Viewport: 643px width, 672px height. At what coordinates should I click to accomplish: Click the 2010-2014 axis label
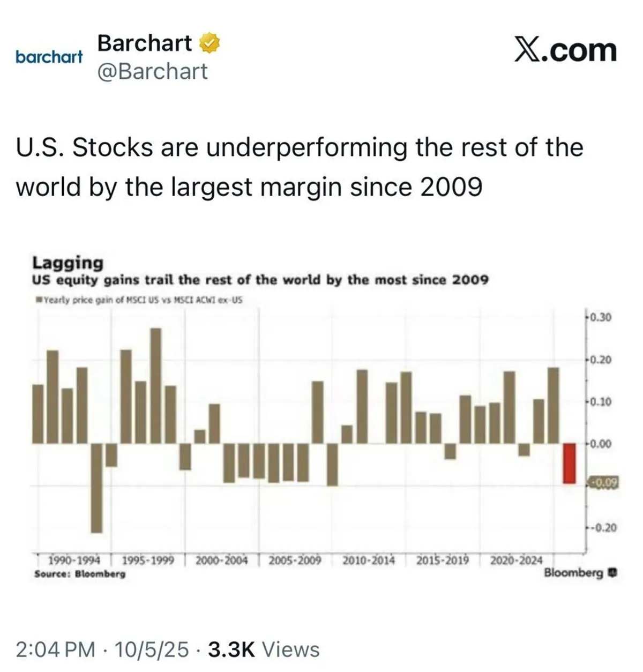pos(369,561)
